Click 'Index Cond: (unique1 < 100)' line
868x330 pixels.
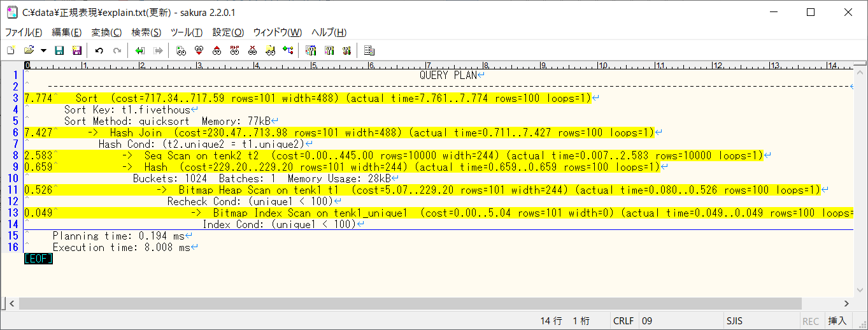[280, 224]
